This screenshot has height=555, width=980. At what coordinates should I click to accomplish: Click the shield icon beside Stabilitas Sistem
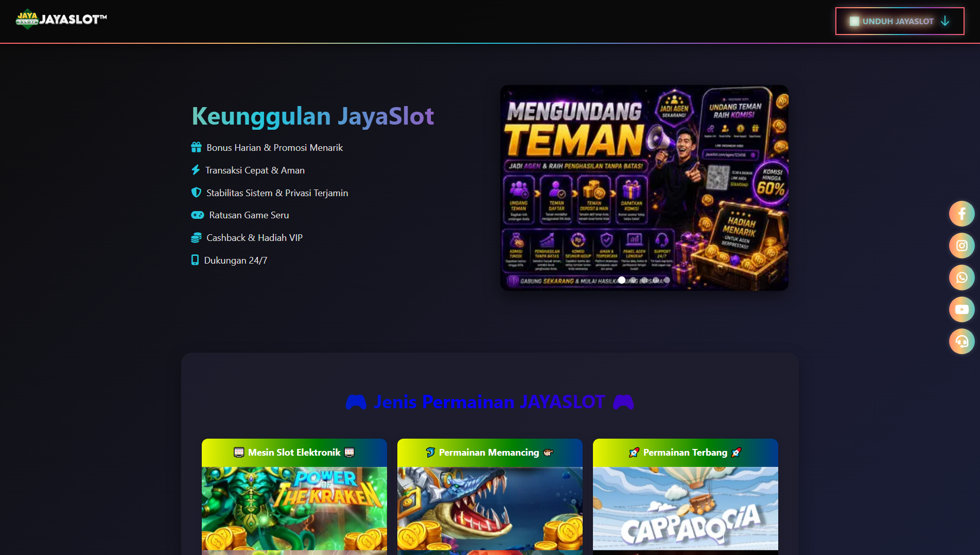pos(196,193)
